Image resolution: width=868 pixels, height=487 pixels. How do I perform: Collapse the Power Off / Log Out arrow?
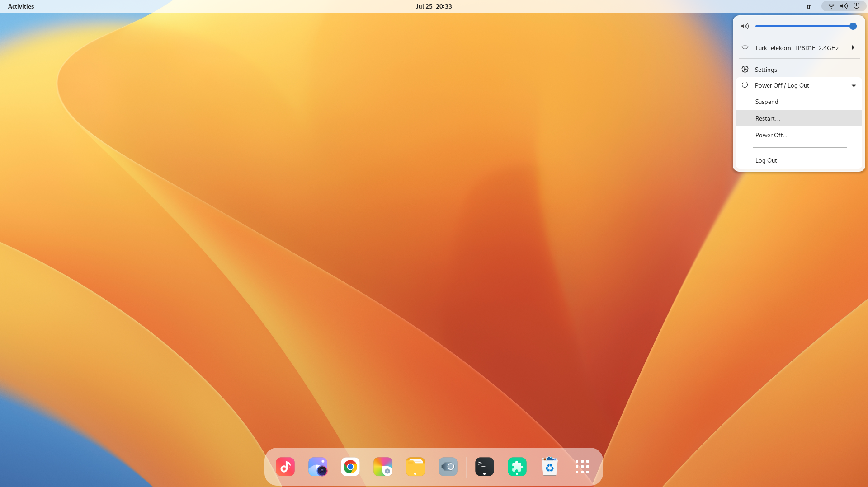[854, 85]
